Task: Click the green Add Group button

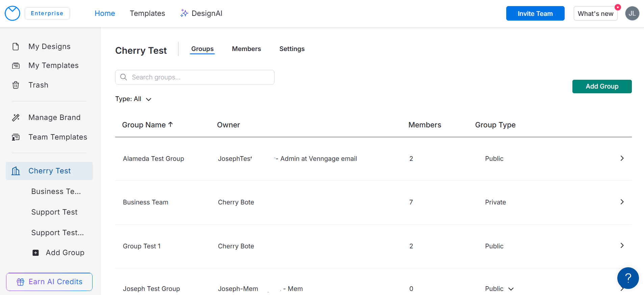Action: [x=602, y=86]
